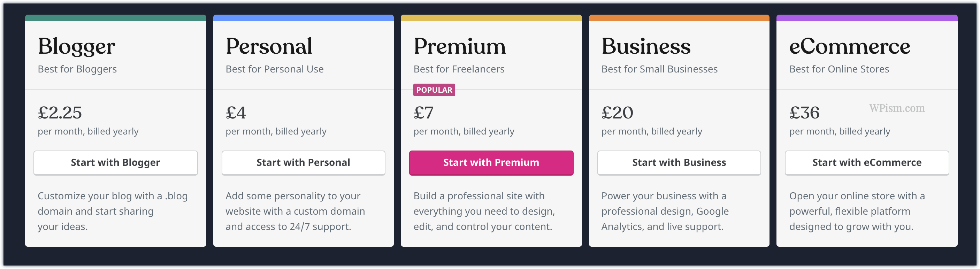The image size is (980, 269).
Task: Click the Start with Personal button
Action: tap(303, 162)
